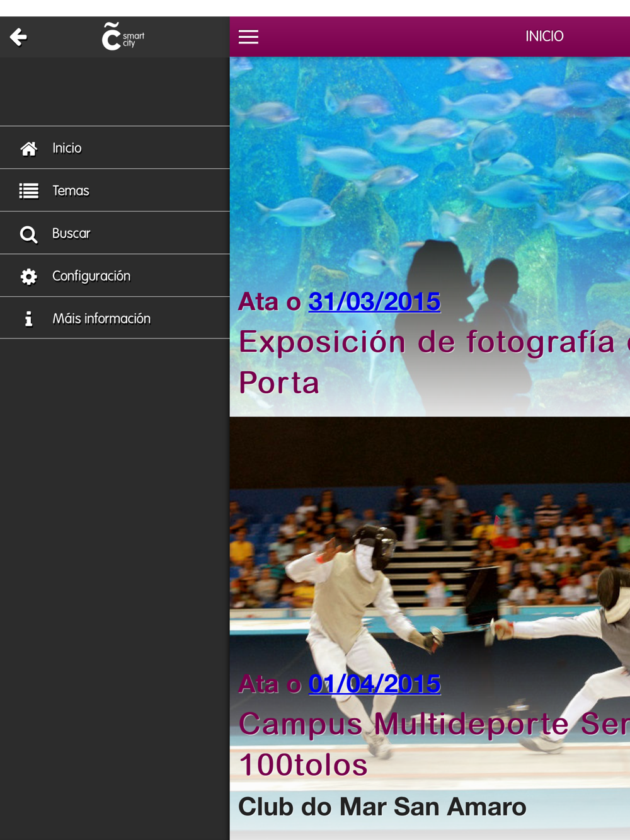Tap the smart city logo
Image resolution: width=630 pixels, height=840 pixels.
pyautogui.click(x=123, y=37)
